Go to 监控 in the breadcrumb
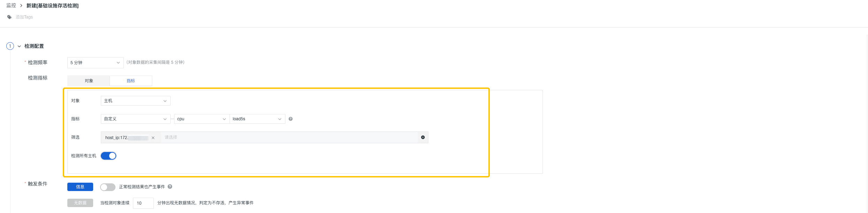The height and width of the screenshot is (213, 868). [x=11, y=6]
